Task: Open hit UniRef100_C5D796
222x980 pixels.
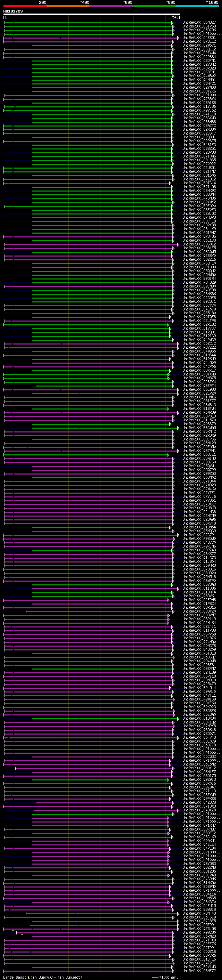Action: (x=199, y=31)
